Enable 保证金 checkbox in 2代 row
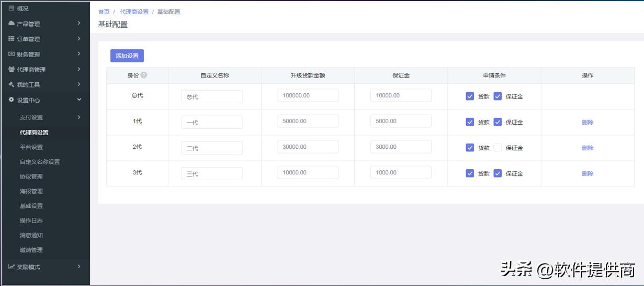 498,147
